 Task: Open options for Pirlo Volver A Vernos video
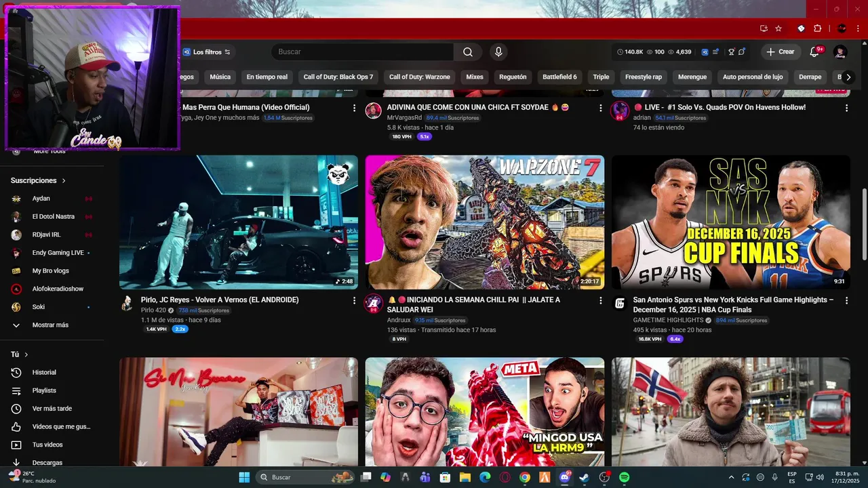pos(354,300)
